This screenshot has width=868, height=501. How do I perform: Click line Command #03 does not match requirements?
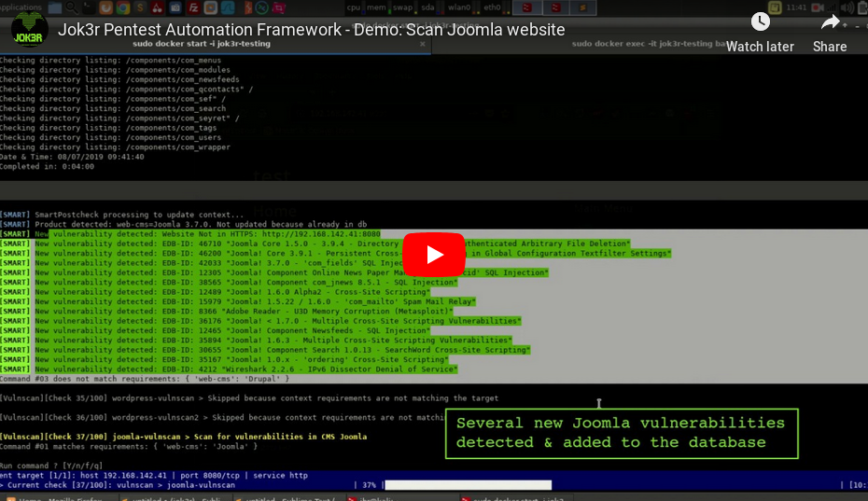145,379
